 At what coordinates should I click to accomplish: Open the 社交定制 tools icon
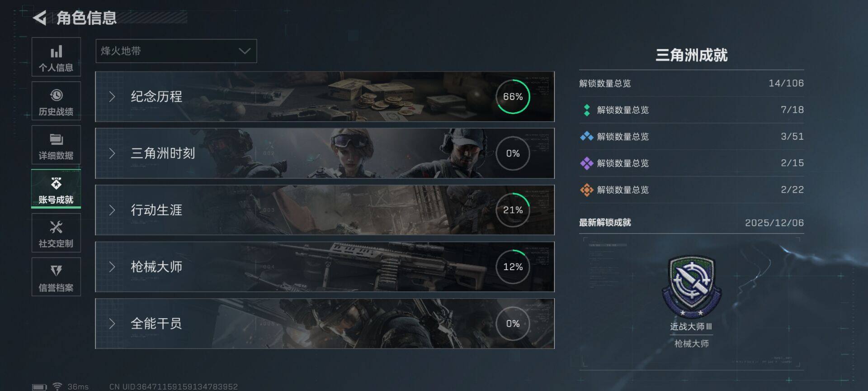tap(56, 227)
